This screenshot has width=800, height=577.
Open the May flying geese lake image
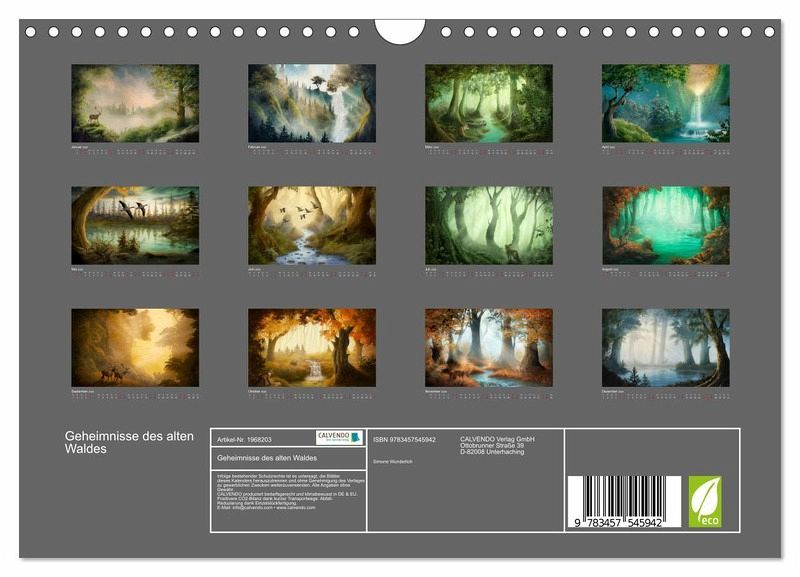coord(135,225)
